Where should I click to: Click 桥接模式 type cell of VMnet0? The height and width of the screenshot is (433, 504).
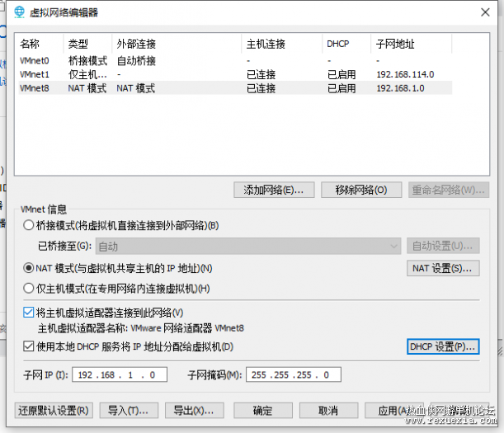pos(87,60)
